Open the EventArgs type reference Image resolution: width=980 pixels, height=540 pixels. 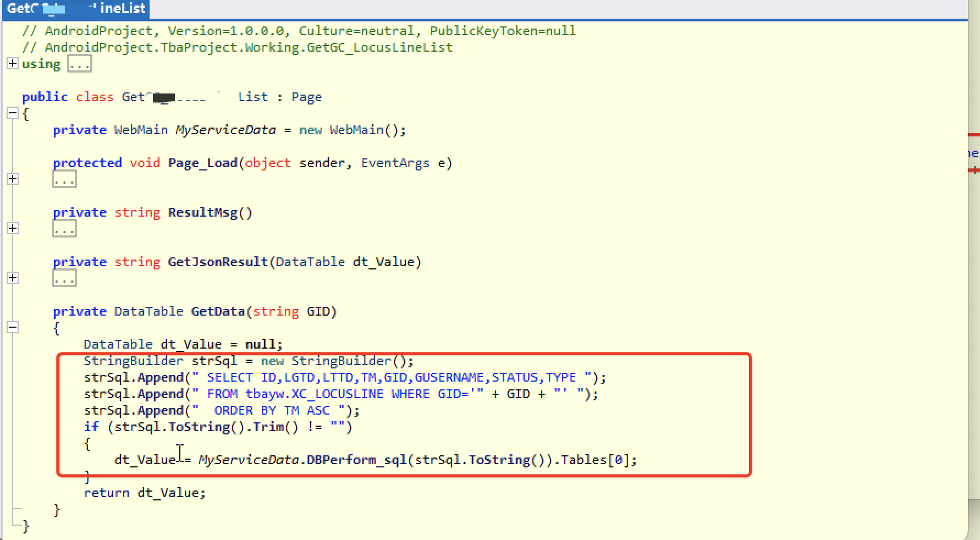(x=395, y=163)
